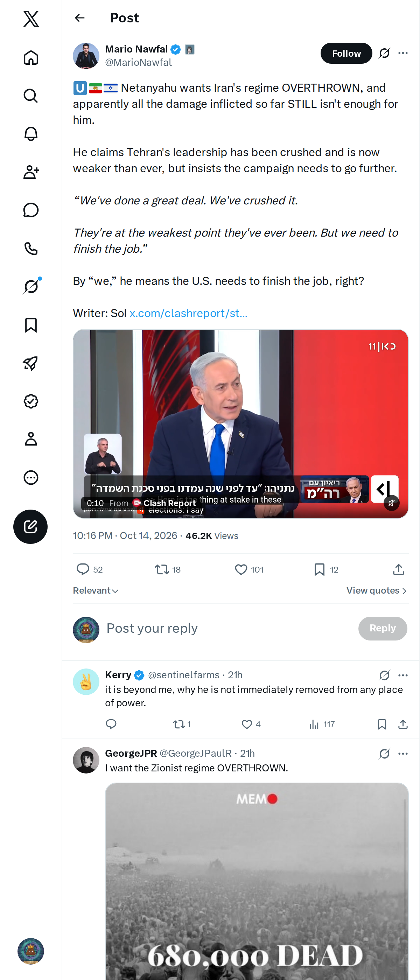Open the sidebar More circle menu
The image size is (420, 980).
(x=31, y=477)
